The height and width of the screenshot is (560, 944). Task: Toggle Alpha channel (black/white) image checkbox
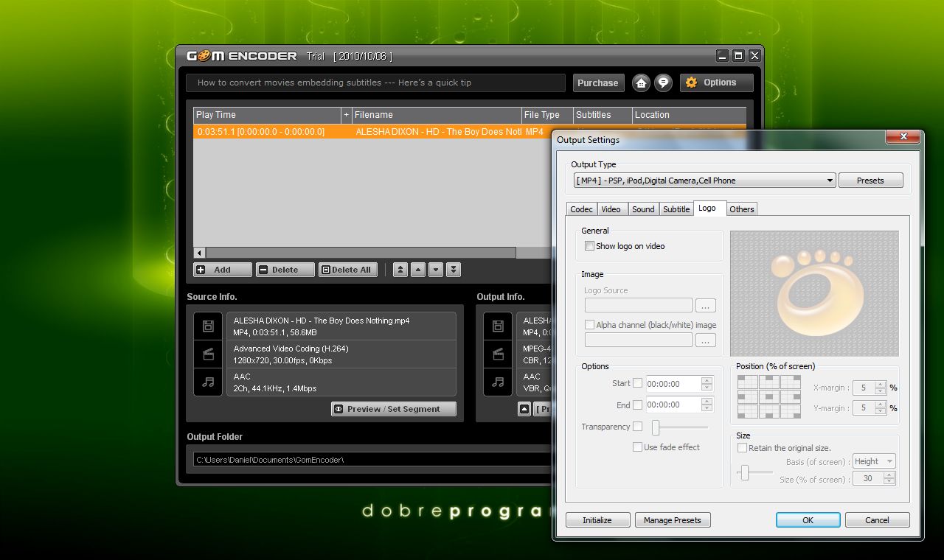tap(589, 324)
